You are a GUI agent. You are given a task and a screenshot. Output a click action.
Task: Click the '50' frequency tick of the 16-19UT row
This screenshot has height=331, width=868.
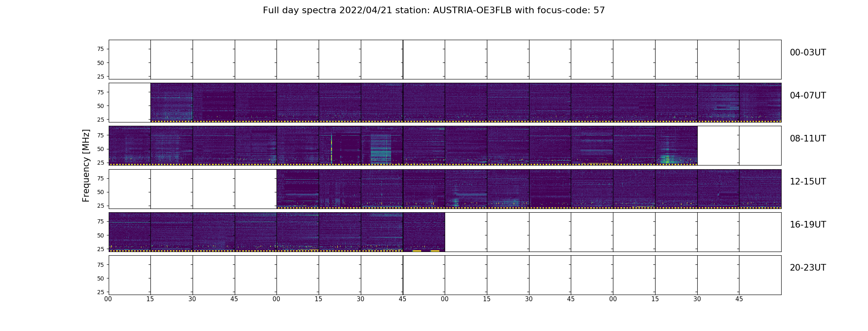coord(100,235)
